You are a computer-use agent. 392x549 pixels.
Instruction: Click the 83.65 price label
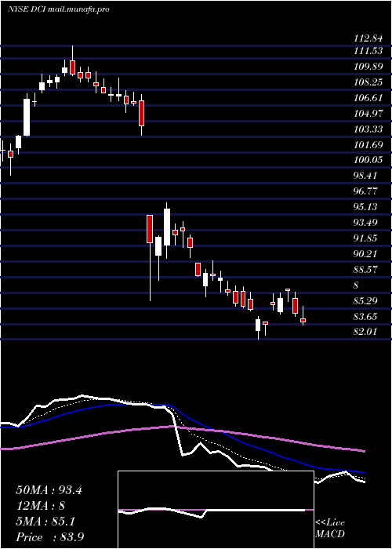tap(365, 317)
